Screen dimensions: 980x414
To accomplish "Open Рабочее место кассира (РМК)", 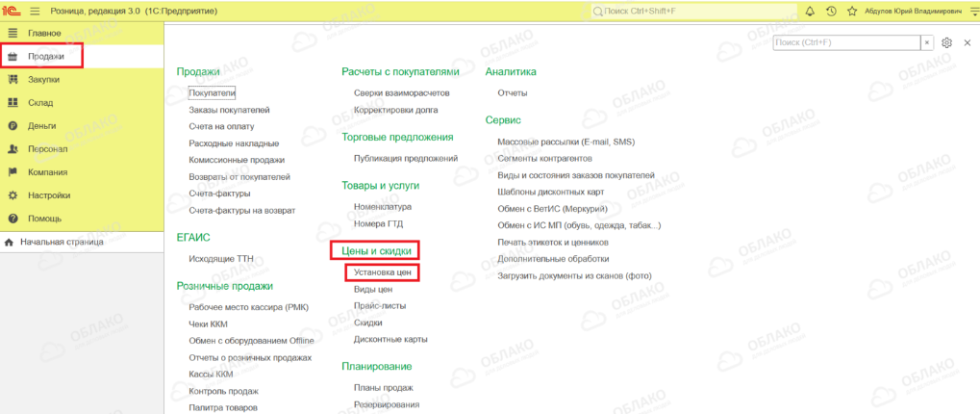I will tap(249, 307).
